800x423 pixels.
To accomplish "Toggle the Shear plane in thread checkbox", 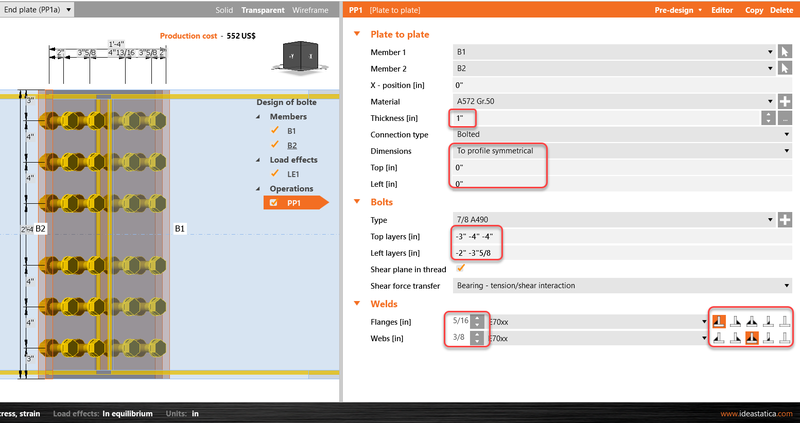I will click(460, 268).
